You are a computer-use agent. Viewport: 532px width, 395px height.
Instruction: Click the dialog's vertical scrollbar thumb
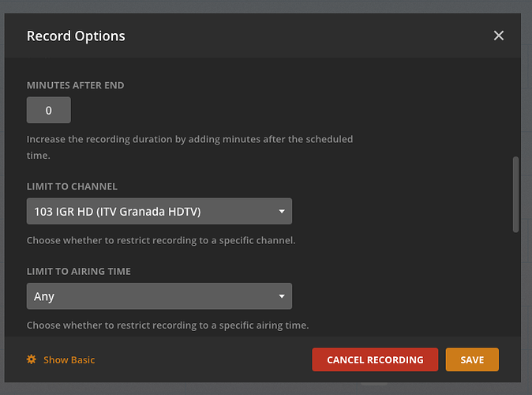516,194
